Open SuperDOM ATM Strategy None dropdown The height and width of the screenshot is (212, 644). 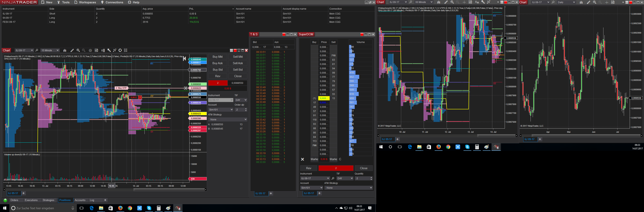(348, 188)
